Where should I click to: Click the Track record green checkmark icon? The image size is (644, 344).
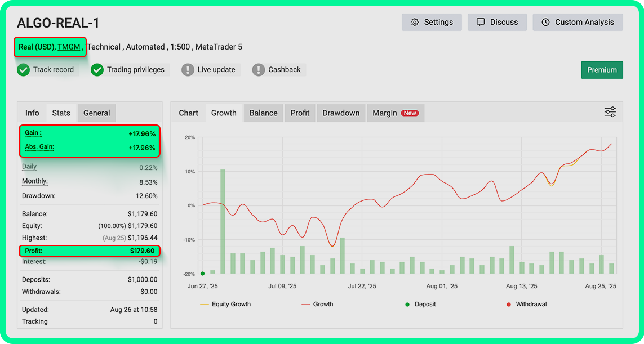(23, 70)
